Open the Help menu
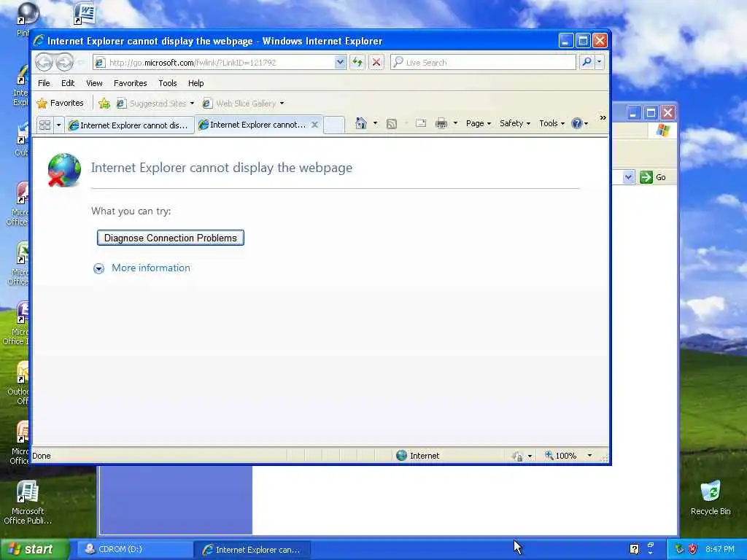This screenshot has height=560, width=747. pos(196,83)
